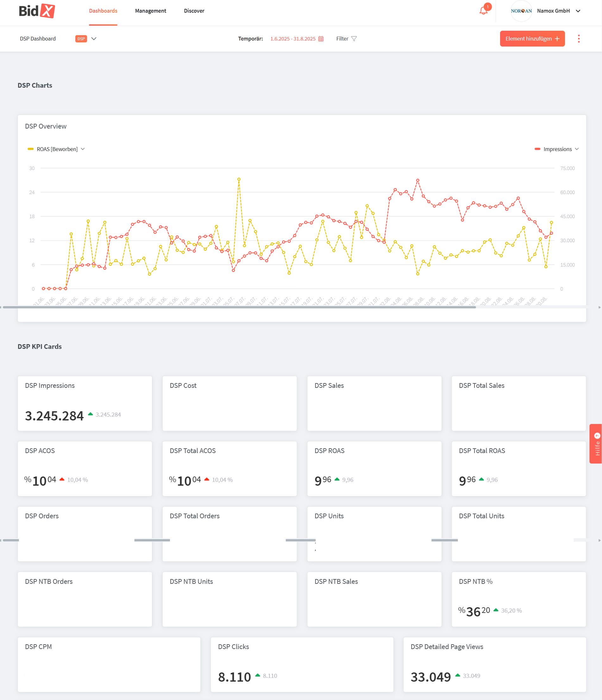This screenshot has height=700, width=602.
Task: Click the Norsan company avatar
Action: [x=521, y=11]
